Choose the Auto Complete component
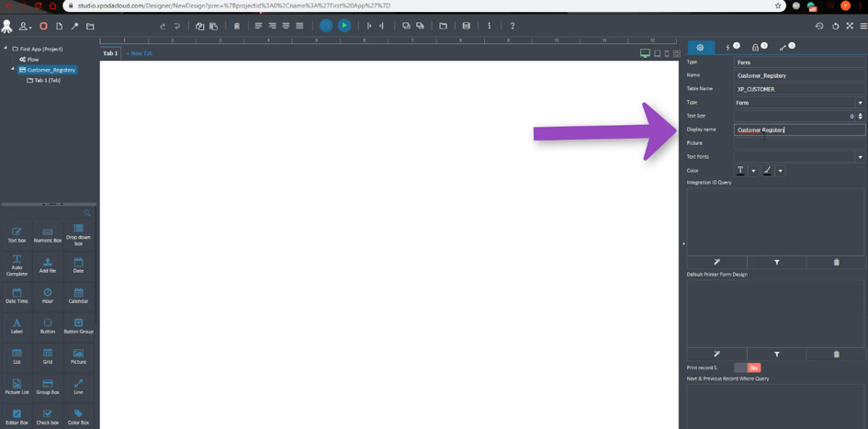Screen dimensions: 868x429 pos(17,265)
